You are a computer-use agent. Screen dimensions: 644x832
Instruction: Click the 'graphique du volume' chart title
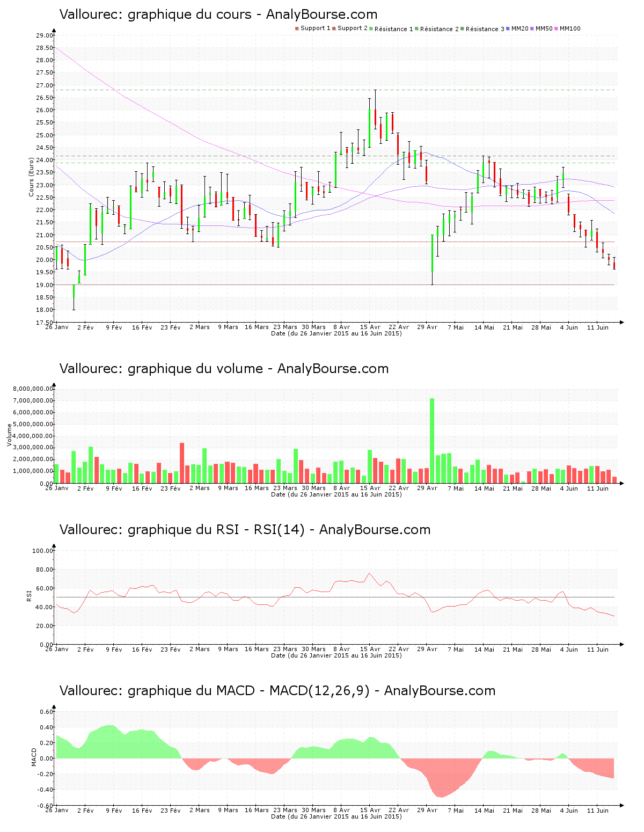coord(224,369)
